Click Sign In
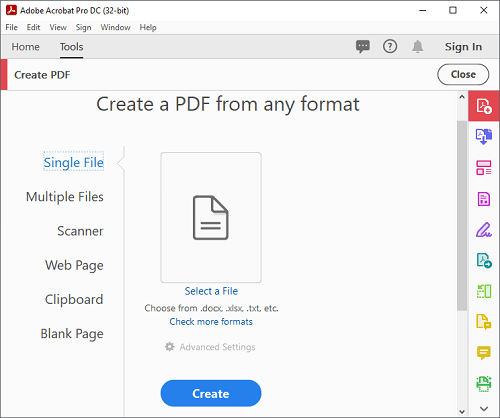Image resolution: width=500 pixels, height=418 pixels. tap(463, 47)
